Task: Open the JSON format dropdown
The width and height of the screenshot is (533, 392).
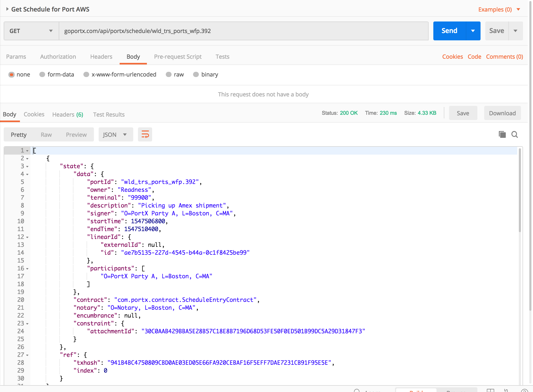Action: (115, 134)
